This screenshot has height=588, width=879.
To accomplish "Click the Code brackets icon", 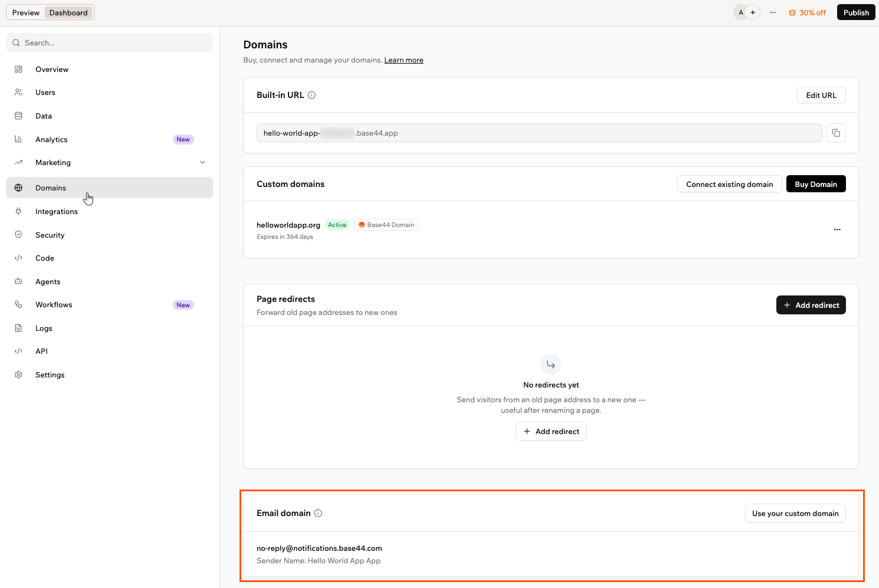I will point(18,258).
